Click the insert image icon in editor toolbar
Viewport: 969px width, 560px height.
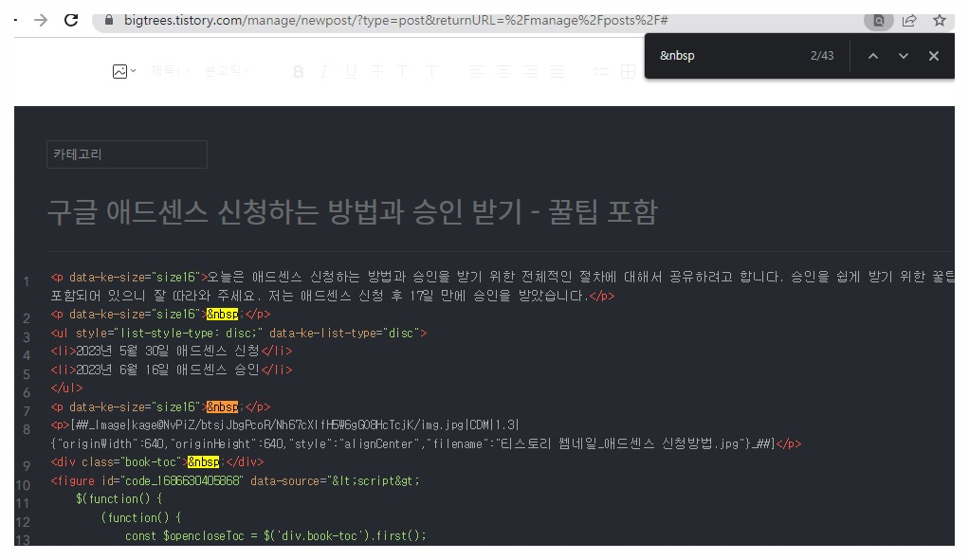pos(119,72)
